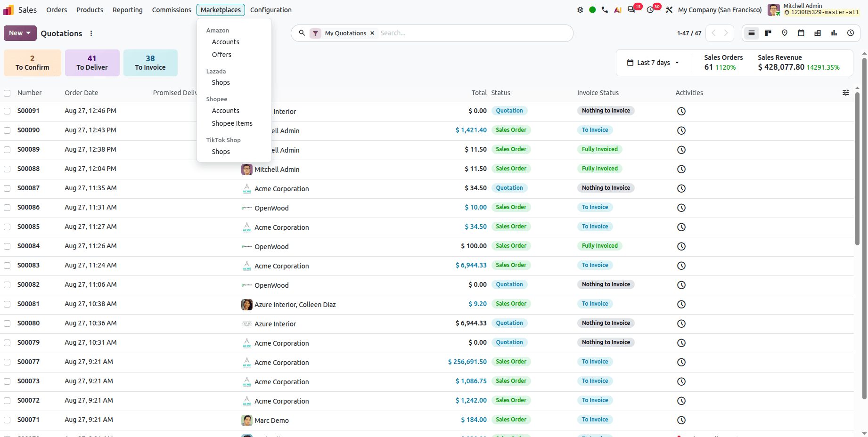Screen dimensions: 868x437
Task: Open the activities clock icon in the top bar
Action: (x=650, y=10)
